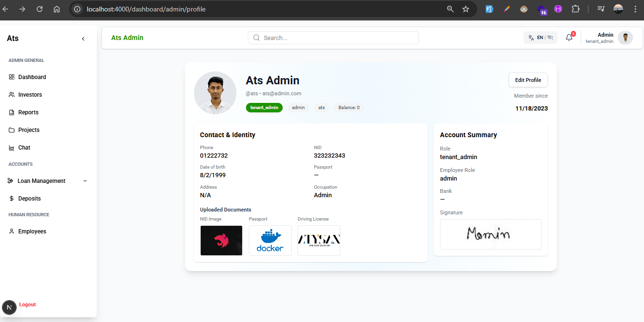Click the Projects folder icon

pos(11,130)
